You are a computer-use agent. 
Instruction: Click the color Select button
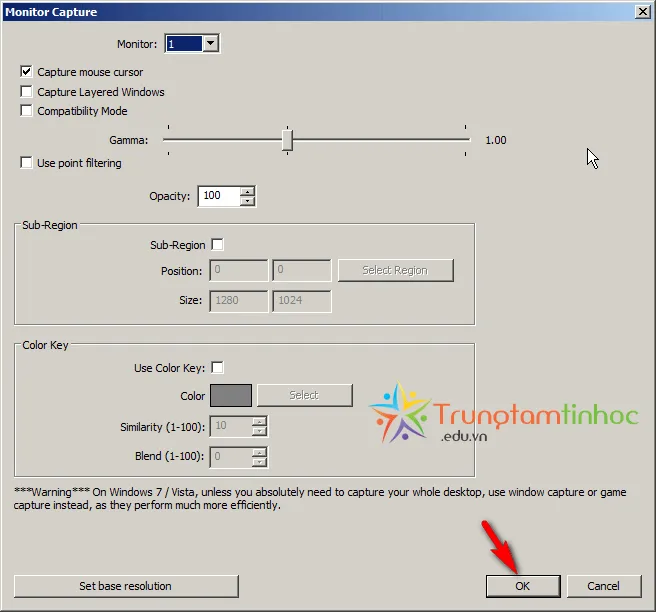coord(304,395)
